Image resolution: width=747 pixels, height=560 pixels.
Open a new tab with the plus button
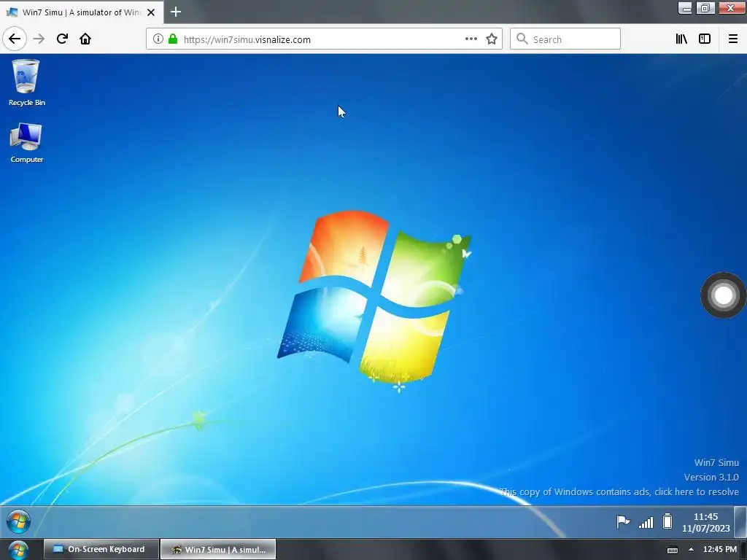(x=176, y=12)
